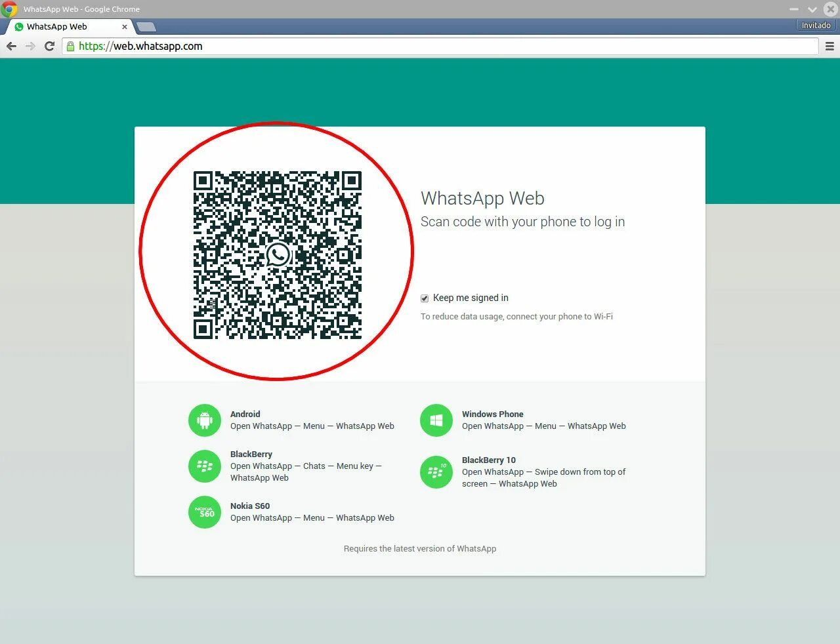Click the Nokia S60 platform icon
The image size is (840, 644).
tap(205, 512)
